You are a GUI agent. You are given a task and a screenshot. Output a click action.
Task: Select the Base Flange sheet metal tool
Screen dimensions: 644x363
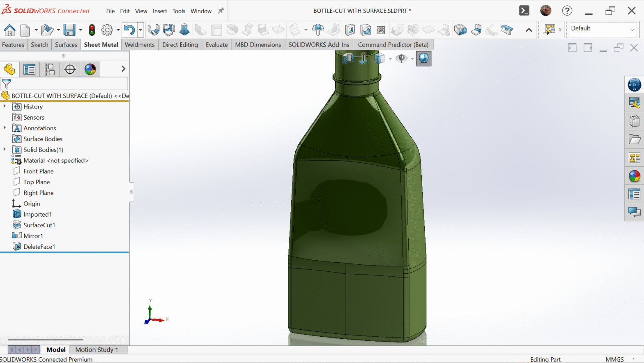[153, 30]
